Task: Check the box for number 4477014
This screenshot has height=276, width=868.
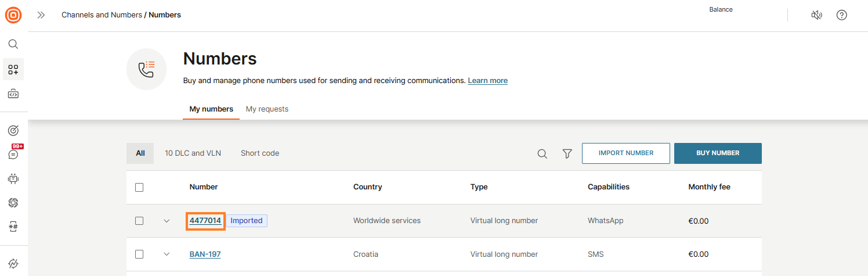Action: pos(139,221)
